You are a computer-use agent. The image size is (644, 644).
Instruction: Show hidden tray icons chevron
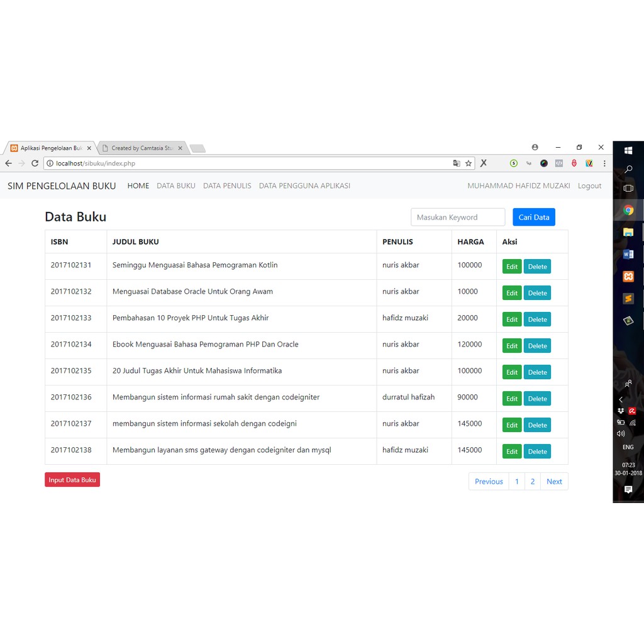pyautogui.click(x=621, y=399)
